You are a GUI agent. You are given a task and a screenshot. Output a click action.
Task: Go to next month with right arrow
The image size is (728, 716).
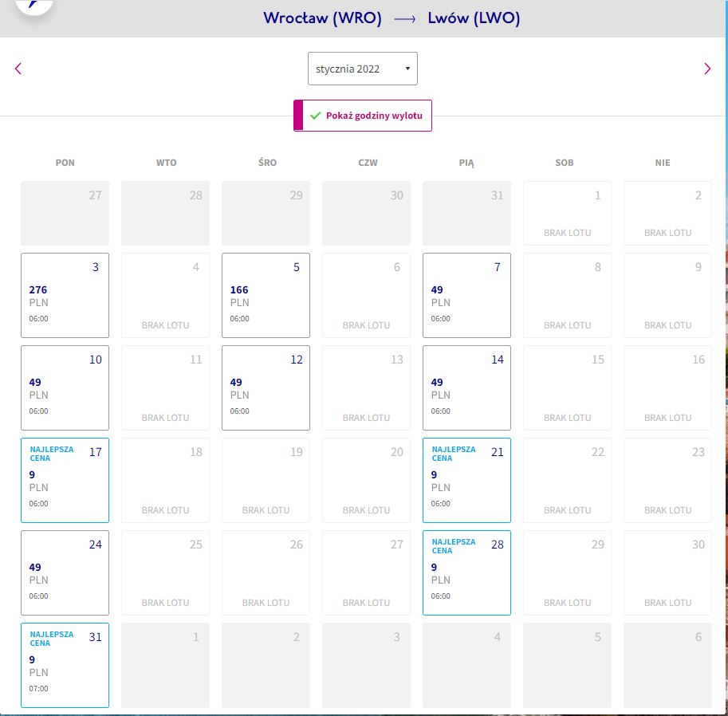tap(707, 69)
